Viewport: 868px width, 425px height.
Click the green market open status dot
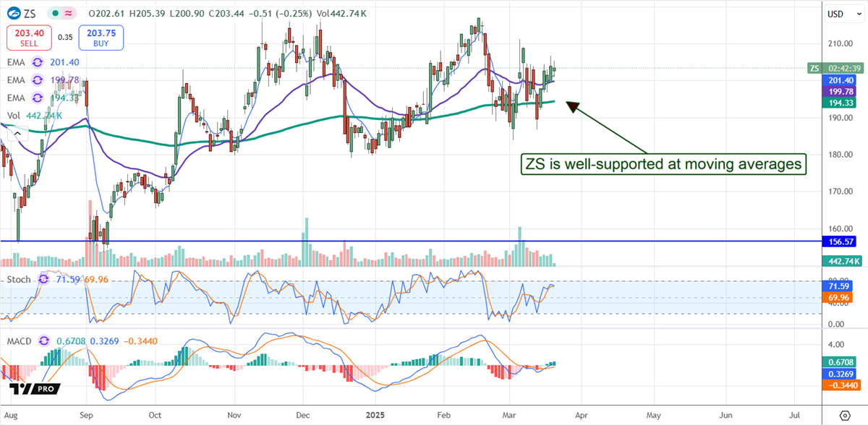55,14
